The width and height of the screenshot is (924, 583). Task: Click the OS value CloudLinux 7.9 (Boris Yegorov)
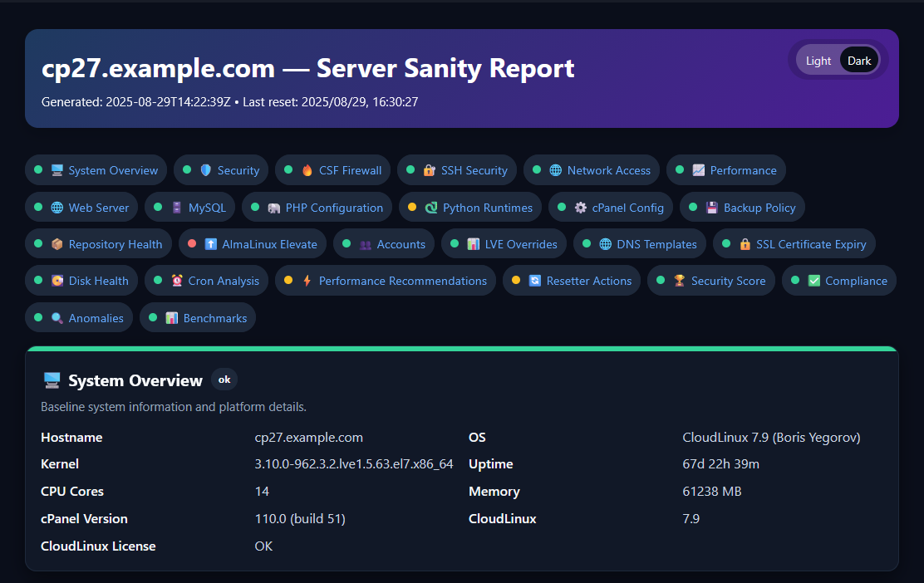pyautogui.click(x=771, y=438)
